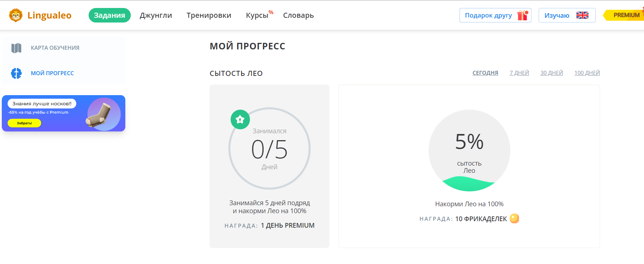Click the yellow Забрать! promo button
644x264 pixels.
[24, 123]
